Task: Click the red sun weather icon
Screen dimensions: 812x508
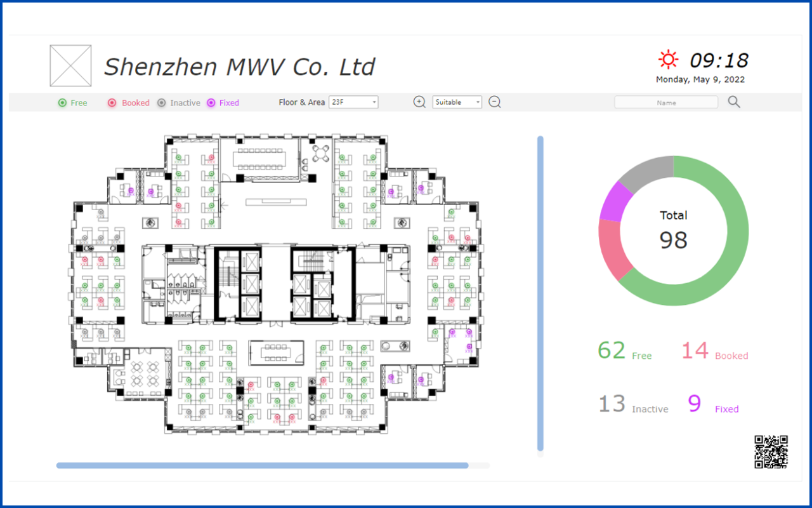Action: [x=668, y=60]
